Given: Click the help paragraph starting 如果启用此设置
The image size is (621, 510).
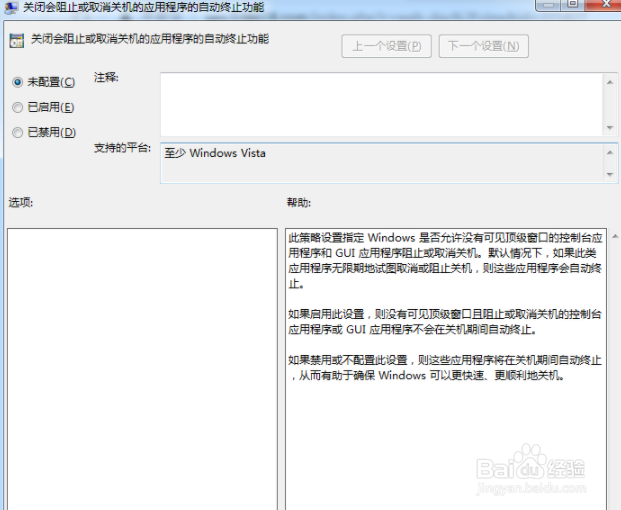Looking at the screenshot, I should tap(445, 322).
